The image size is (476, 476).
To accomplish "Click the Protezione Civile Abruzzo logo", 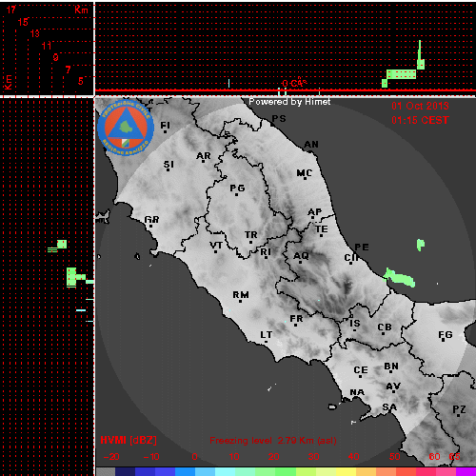I will click(x=126, y=128).
